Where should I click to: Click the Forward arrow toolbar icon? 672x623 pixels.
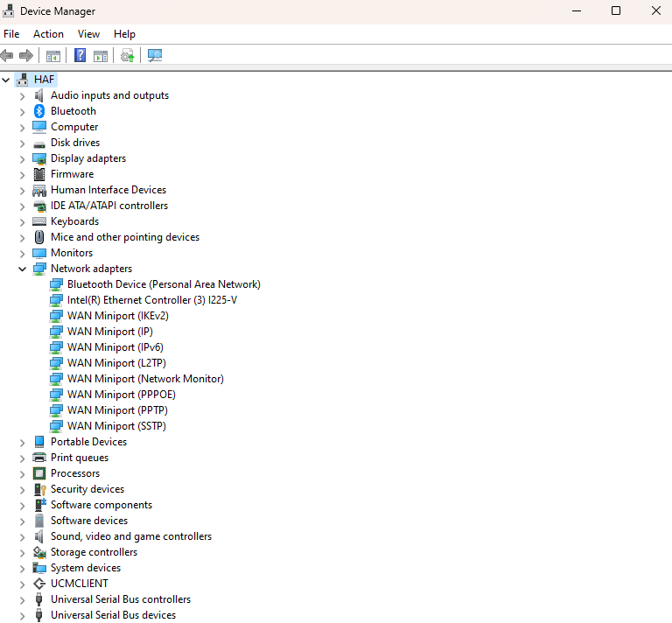coord(26,55)
